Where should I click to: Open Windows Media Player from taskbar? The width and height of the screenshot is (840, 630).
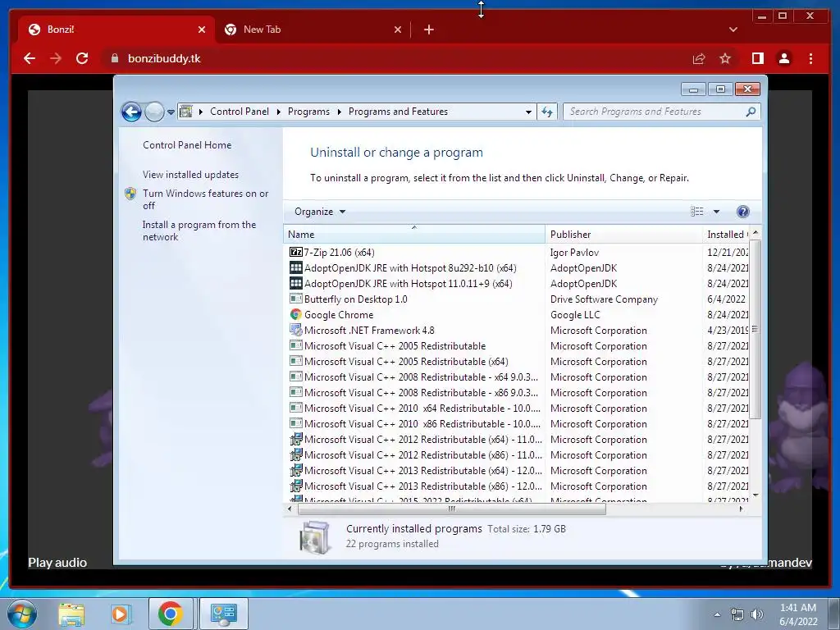point(121,614)
